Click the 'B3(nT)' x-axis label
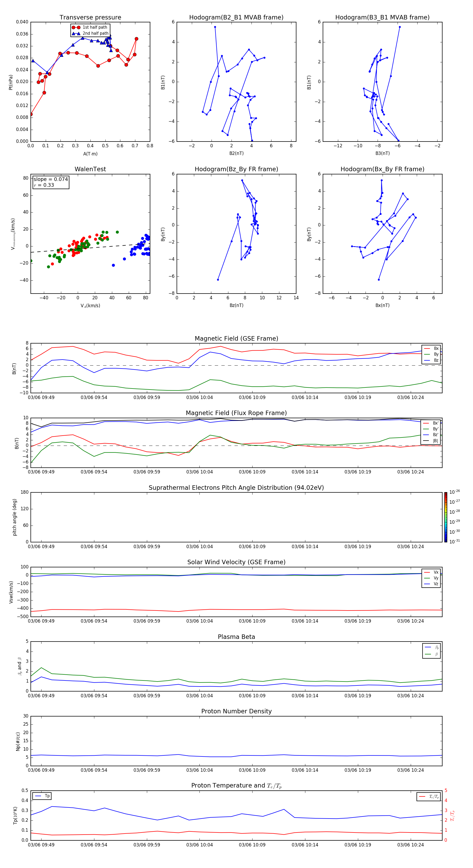 tap(382, 154)
